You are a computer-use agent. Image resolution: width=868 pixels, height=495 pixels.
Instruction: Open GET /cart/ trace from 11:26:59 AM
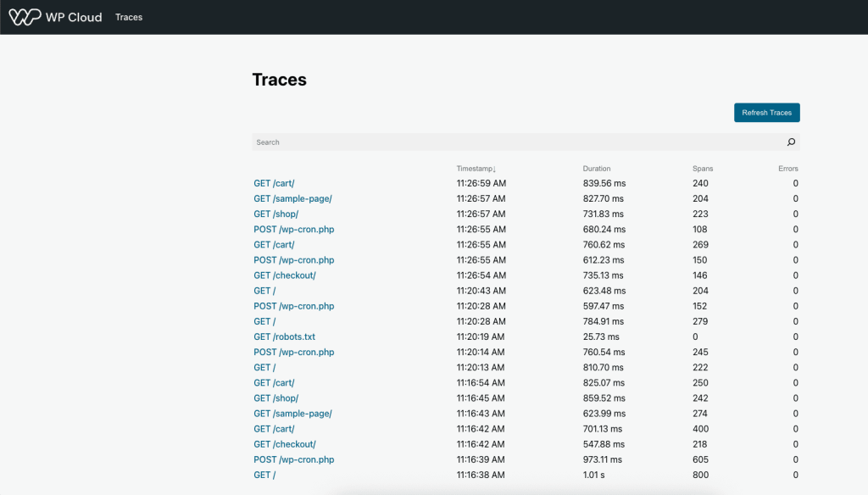274,183
